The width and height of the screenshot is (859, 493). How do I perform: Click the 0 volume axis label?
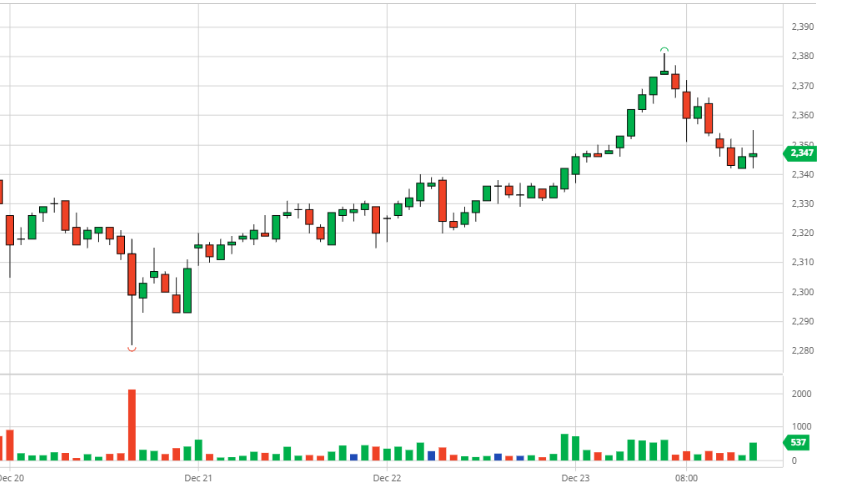point(794,461)
